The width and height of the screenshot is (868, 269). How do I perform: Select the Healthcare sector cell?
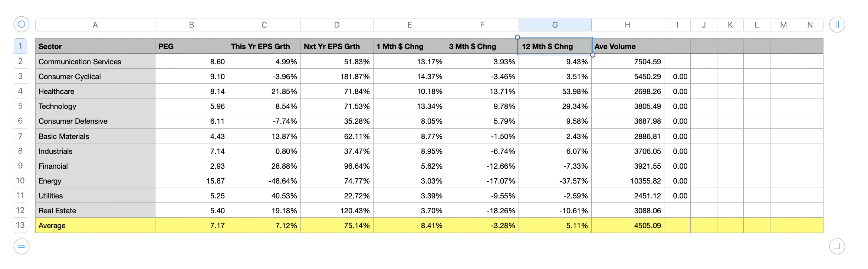(95, 91)
